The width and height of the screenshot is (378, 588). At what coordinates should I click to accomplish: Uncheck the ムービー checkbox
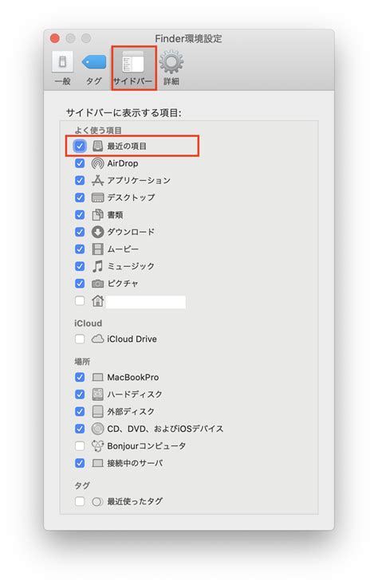(80, 249)
